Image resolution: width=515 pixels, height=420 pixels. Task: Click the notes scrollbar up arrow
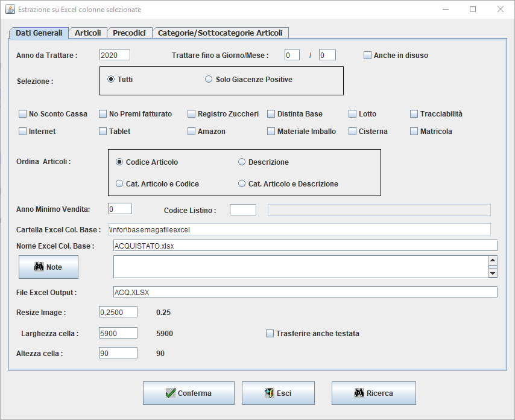tap(493, 261)
